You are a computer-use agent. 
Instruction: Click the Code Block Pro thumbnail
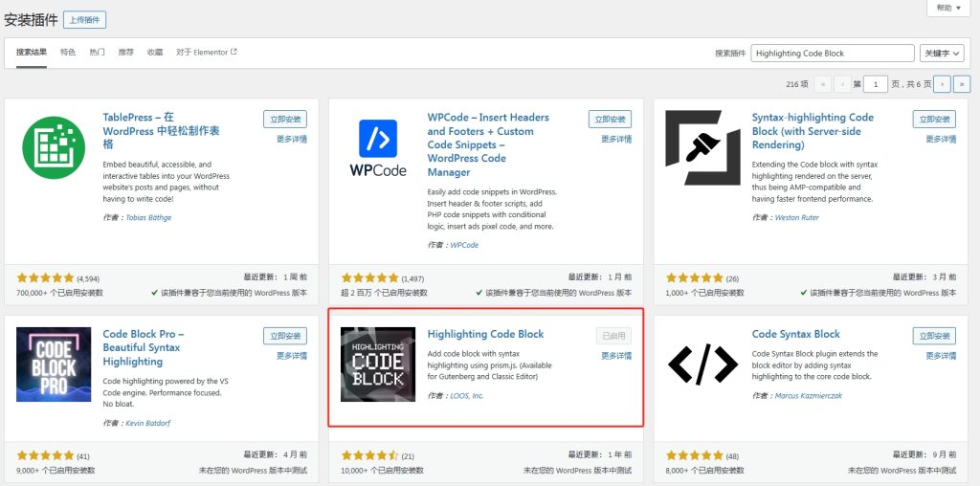tap(54, 364)
